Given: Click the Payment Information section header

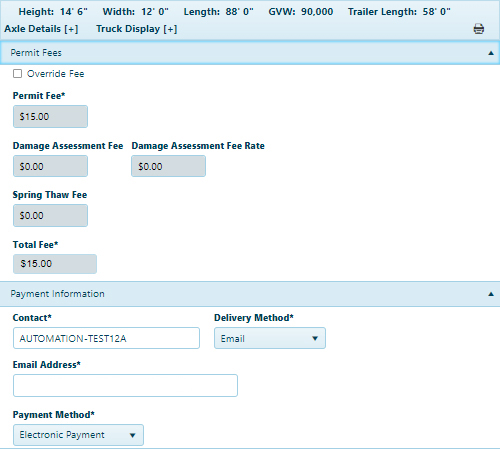Looking at the screenshot, I should pos(250,294).
